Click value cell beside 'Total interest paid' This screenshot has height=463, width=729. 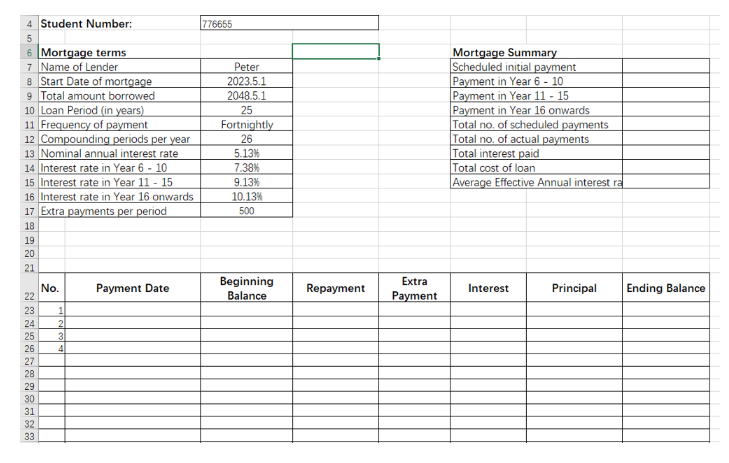coord(666,153)
